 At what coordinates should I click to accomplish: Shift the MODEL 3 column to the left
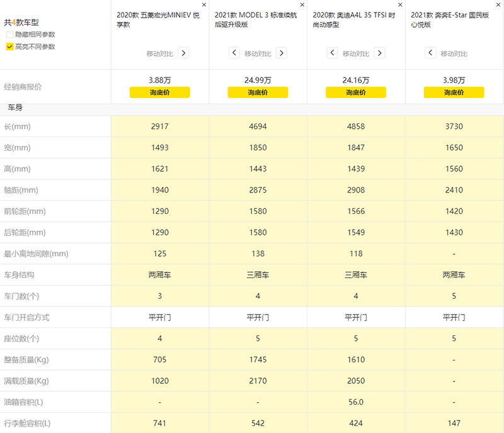pyautogui.click(x=234, y=53)
